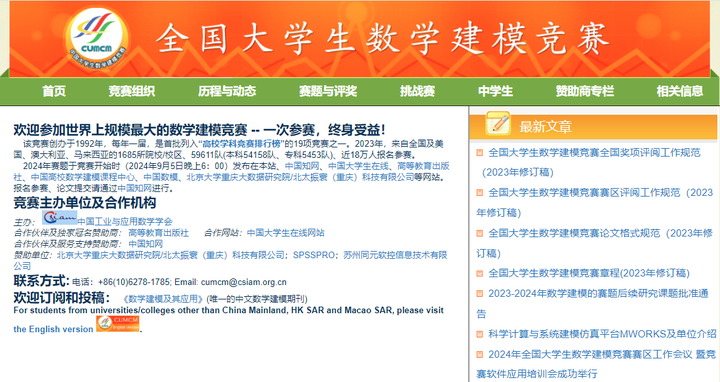Open the CUMCM English version badge
Screen dimensions: 720x382
(118, 323)
